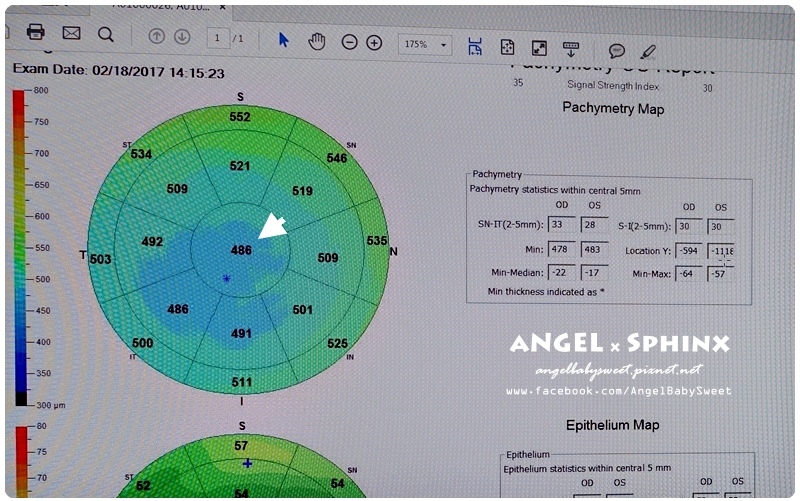Click the Print icon in the toolbar
800x501 pixels.
click(x=35, y=32)
